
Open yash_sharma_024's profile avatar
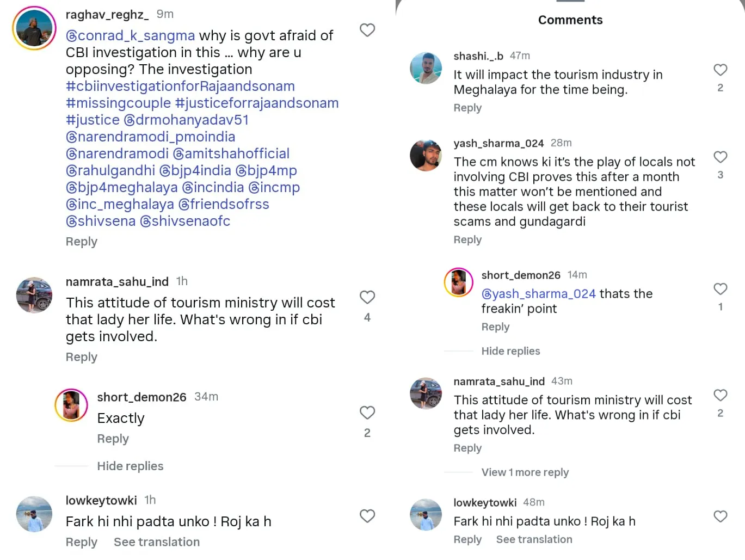click(426, 155)
